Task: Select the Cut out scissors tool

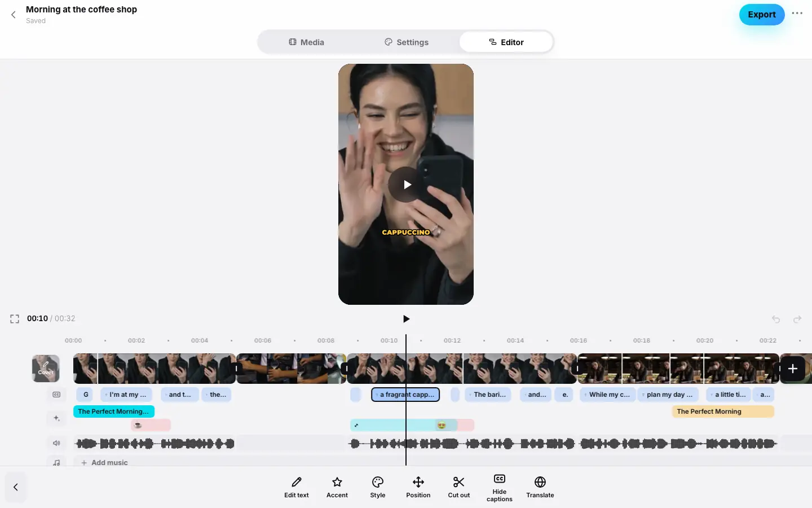Action: [459, 488]
